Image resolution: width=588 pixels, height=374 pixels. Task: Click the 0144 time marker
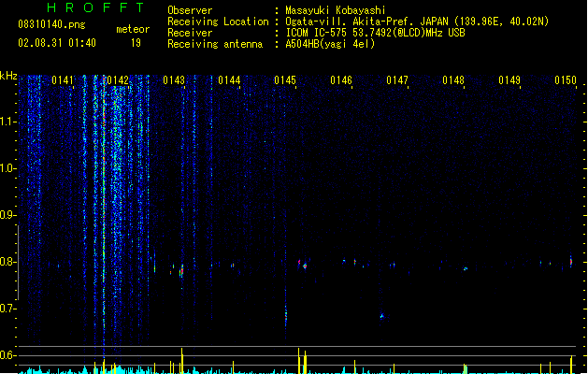229,80
